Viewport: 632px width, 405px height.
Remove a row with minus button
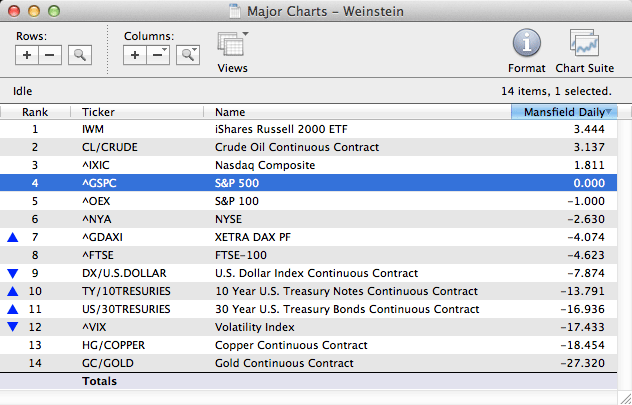click(x=50, y=54)
